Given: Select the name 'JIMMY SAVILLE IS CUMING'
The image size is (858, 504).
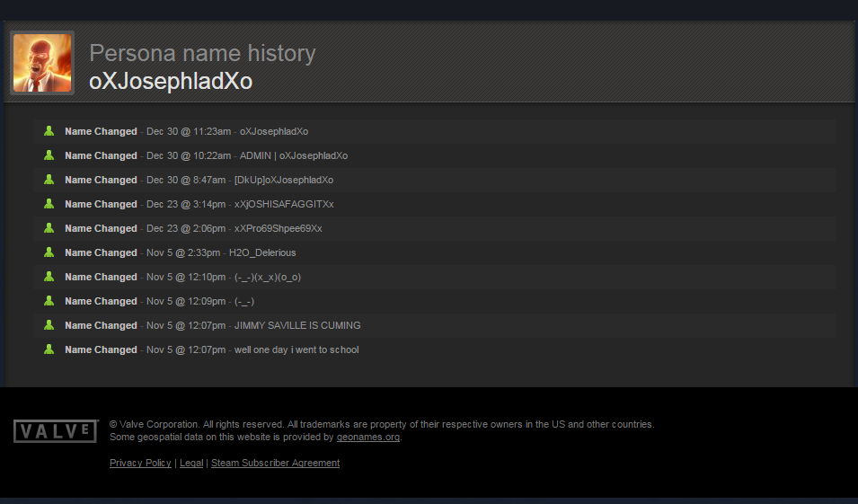Looking at the screenshot, I should [x=297, y=325].
